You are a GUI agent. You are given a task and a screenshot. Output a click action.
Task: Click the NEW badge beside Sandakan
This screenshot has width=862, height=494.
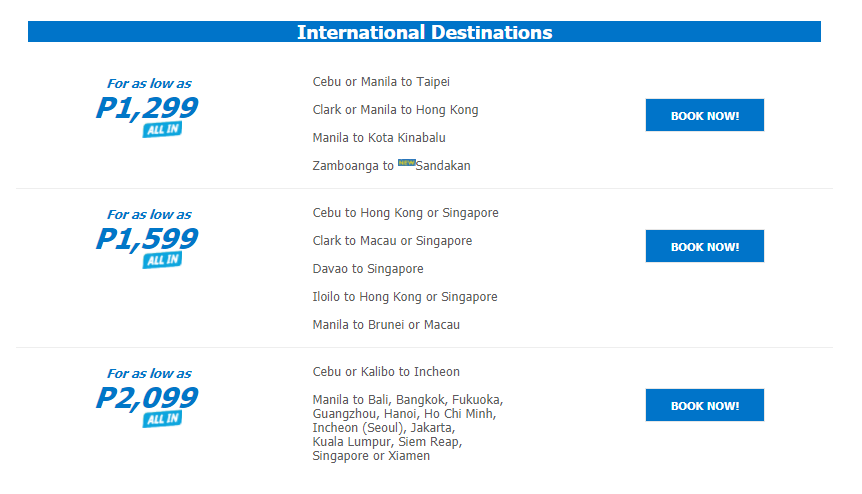click(406, 162)
